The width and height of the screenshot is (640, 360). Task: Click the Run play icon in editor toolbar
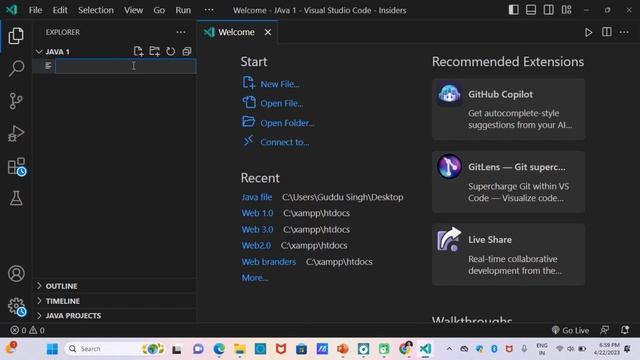(588, 32)
